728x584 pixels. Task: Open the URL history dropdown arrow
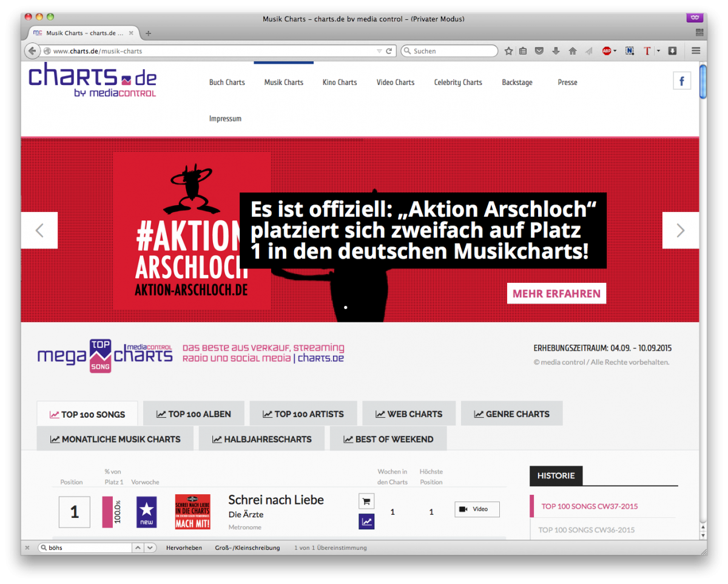coord(379,51)
